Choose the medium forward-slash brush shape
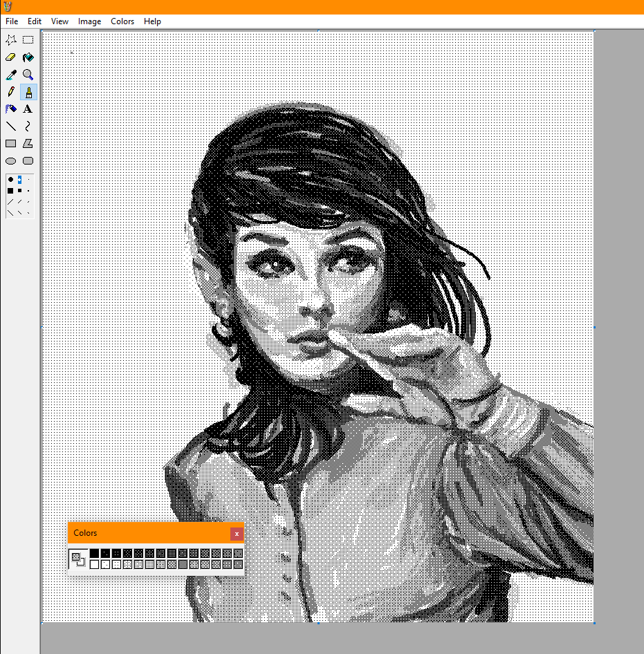644x654 pixels. 19,202
